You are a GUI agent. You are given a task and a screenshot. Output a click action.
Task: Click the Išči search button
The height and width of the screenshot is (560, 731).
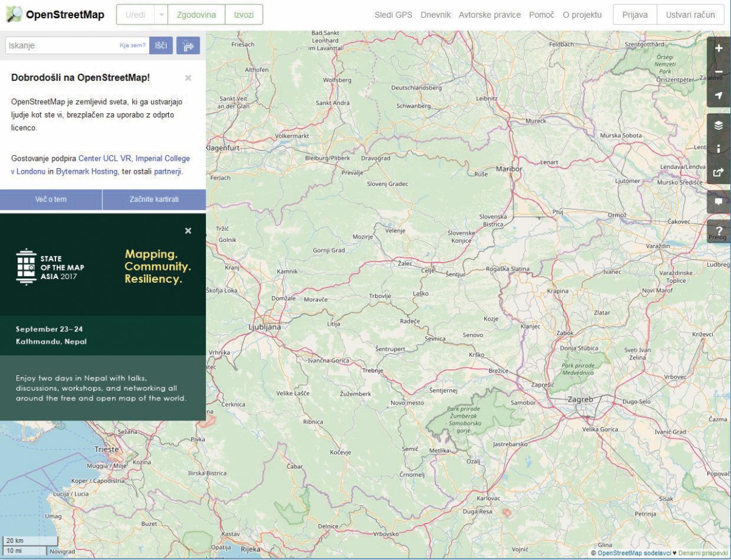pyautogui.click(x=161, y=46)
